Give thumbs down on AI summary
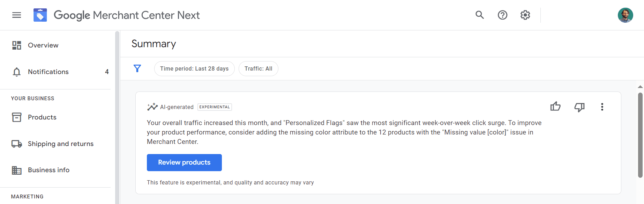Screen dimensions: 644x204 tap(579, 107)
